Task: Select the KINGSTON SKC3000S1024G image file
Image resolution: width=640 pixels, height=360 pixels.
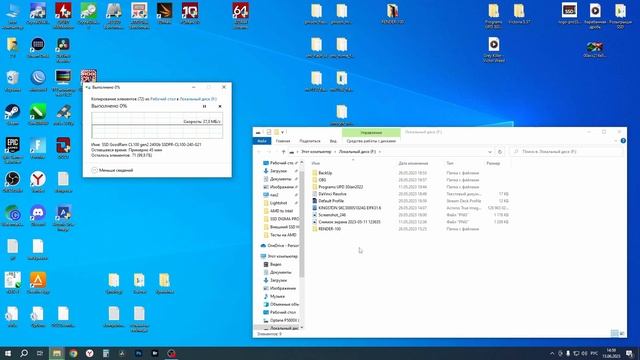Action: point(410,208)
